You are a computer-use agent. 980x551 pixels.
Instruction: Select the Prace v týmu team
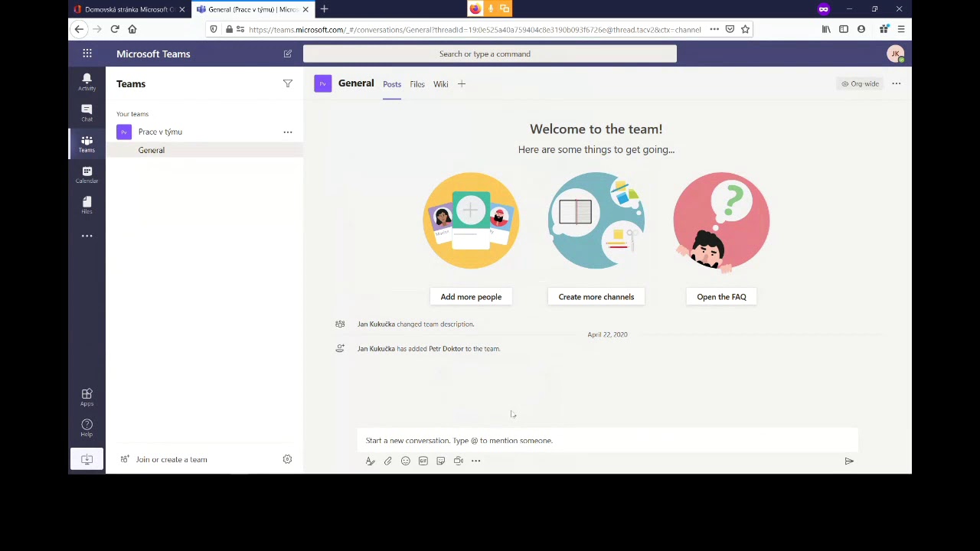pyautogui.click(x=204, y=132)
